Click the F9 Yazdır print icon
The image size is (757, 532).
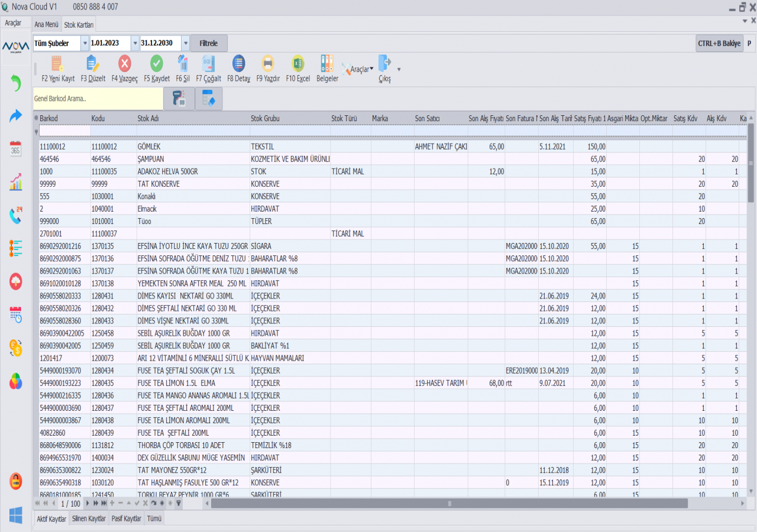point(268,63)
